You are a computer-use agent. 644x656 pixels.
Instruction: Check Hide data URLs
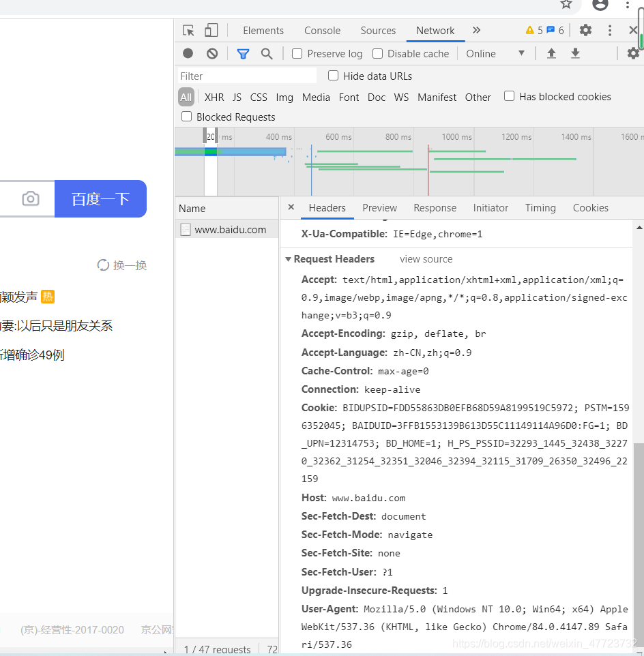(333, 75)
